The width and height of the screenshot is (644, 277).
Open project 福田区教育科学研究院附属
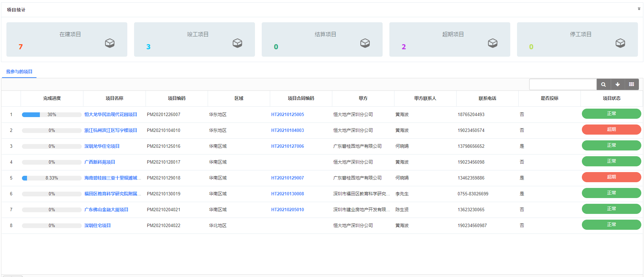(x=113, y=194)
